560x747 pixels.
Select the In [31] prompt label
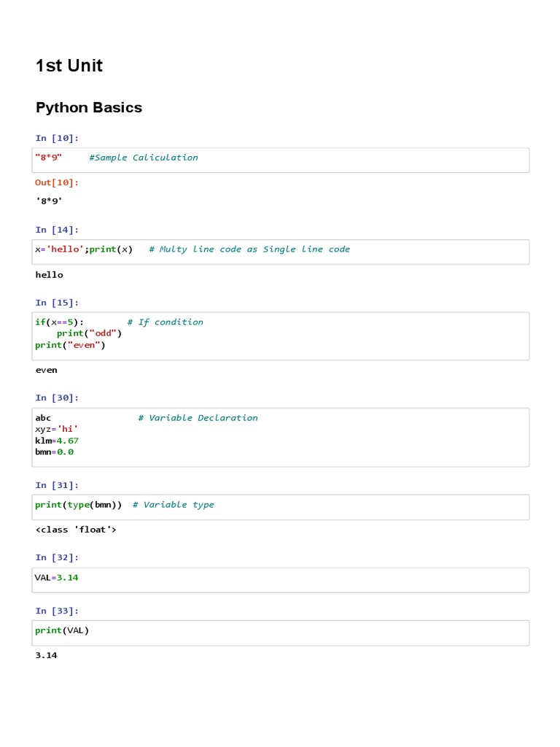[57, 485]
